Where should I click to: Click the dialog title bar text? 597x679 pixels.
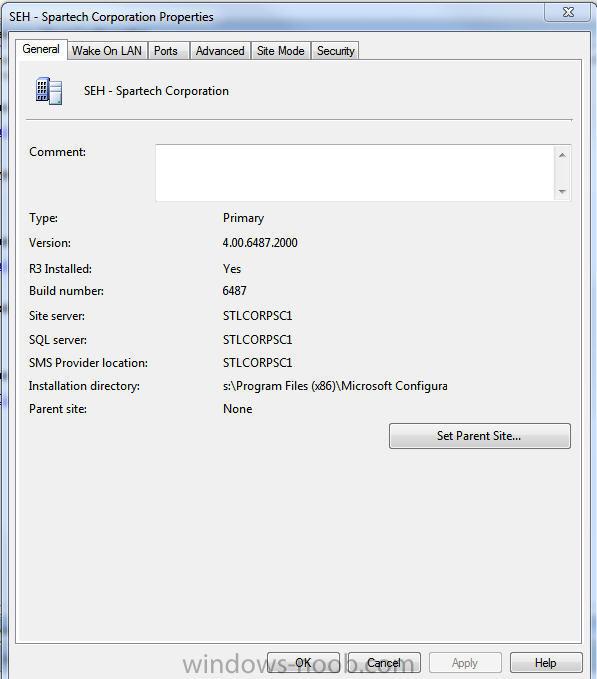tap(111, 17)
